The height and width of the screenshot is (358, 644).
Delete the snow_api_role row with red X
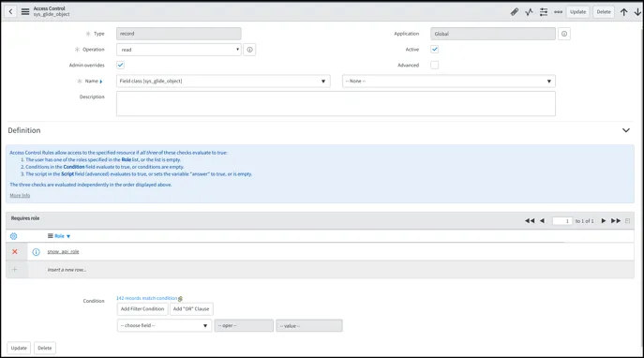15,252
